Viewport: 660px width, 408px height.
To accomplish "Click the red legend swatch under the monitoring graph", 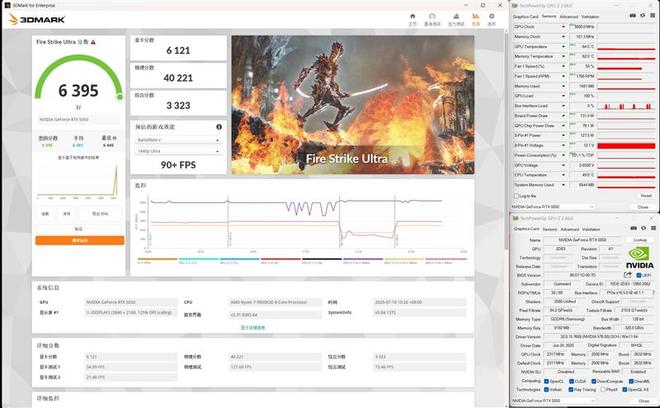I will 280,259.
